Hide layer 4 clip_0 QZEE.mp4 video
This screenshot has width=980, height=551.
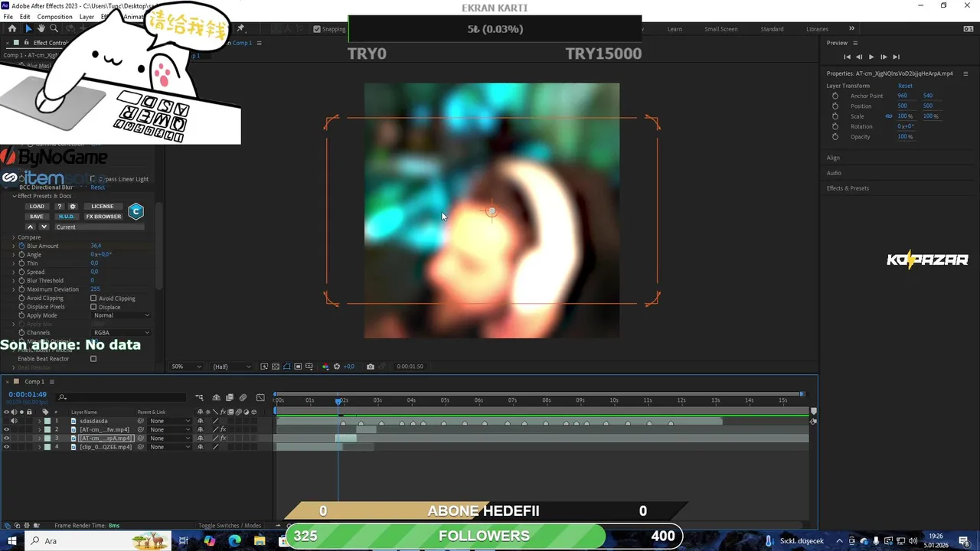pos(6,447)
